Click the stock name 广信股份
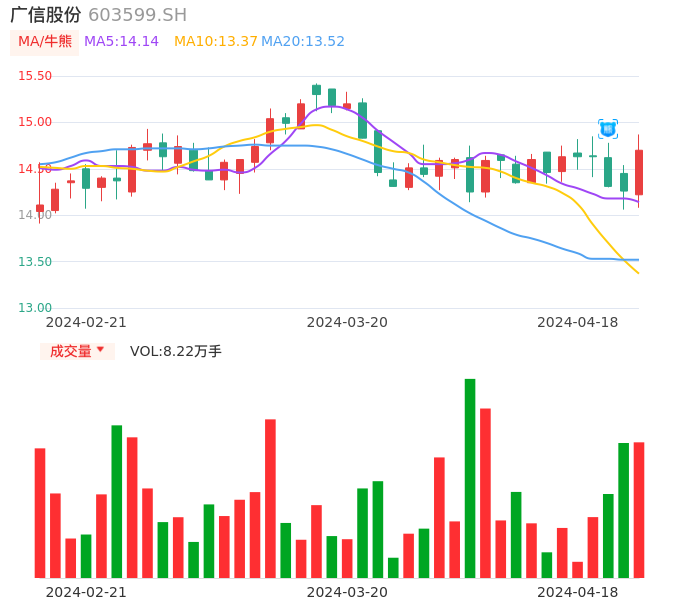This screenshot has width=686, height=606. click(x=46, y=15)
